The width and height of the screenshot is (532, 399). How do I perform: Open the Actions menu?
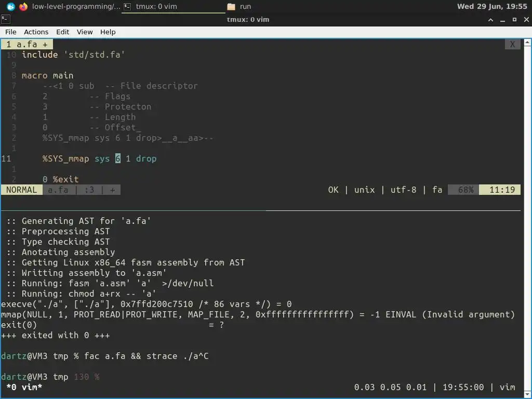(x=36, y=32)
